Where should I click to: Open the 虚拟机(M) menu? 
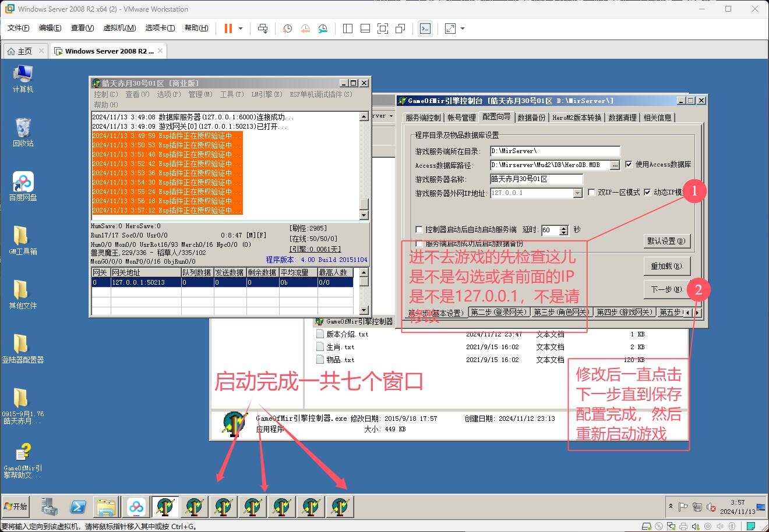click(119, 28)
